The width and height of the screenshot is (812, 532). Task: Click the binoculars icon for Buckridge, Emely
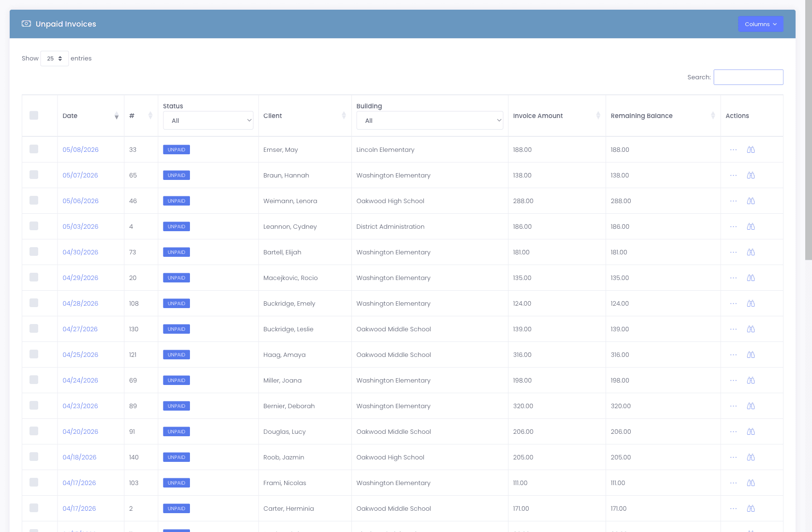tap(751, 304)
